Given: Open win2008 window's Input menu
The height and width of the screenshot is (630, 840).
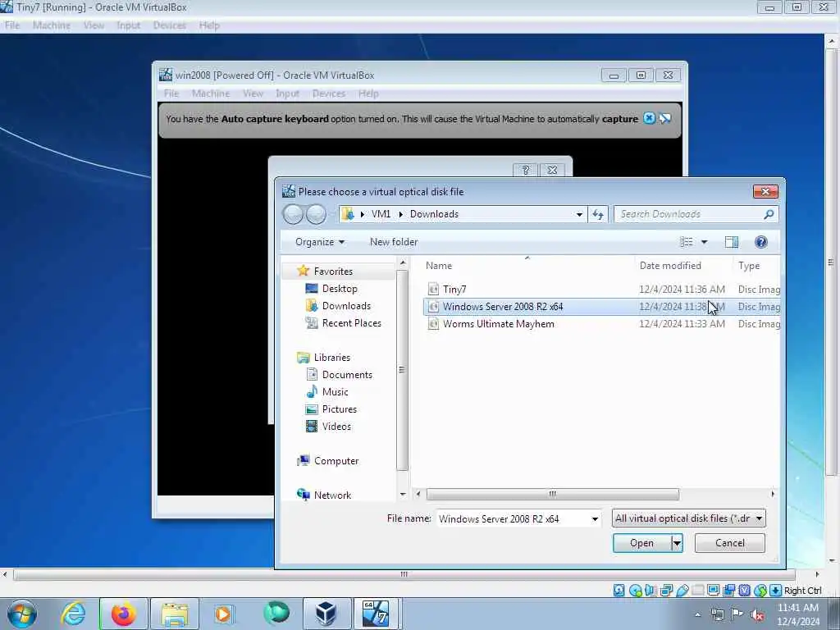Looking at the screenshot, I should point(288,94).
